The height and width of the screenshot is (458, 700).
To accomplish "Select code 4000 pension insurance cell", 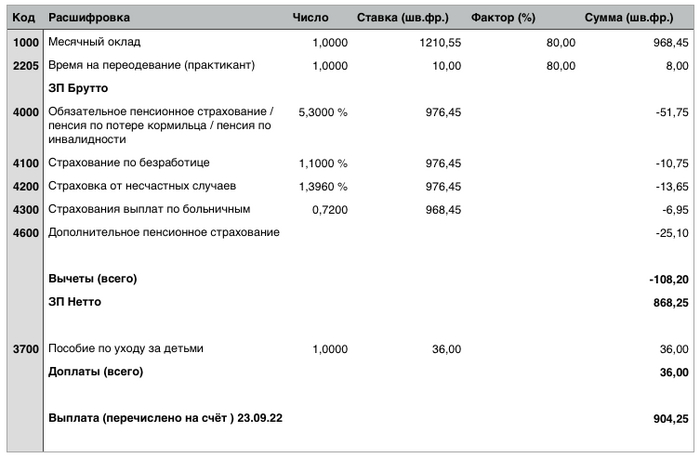I will tap(24, 111).
